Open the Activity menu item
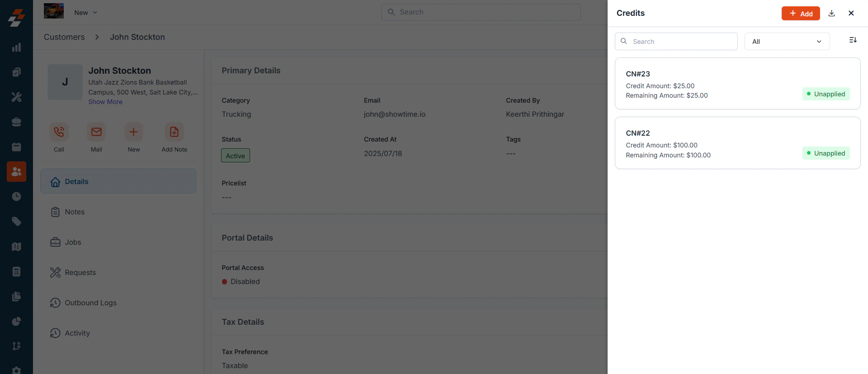This screenshot has width=868, height=374. pyautogui.click(x=118, y=333)
